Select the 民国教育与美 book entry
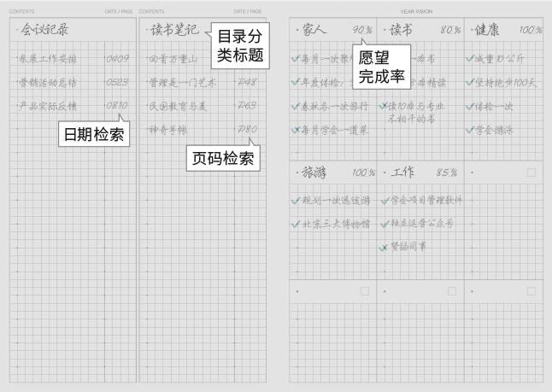 click(178, 106)
